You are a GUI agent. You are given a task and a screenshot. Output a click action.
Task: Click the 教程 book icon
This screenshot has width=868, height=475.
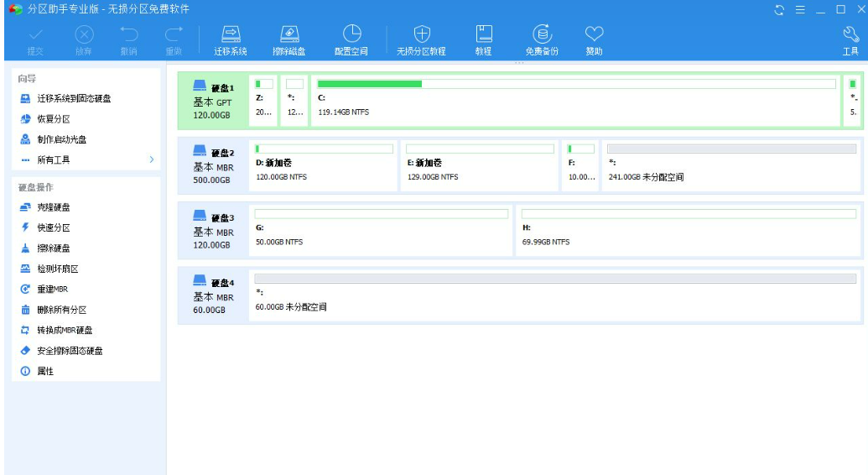(x=483, y=34)
